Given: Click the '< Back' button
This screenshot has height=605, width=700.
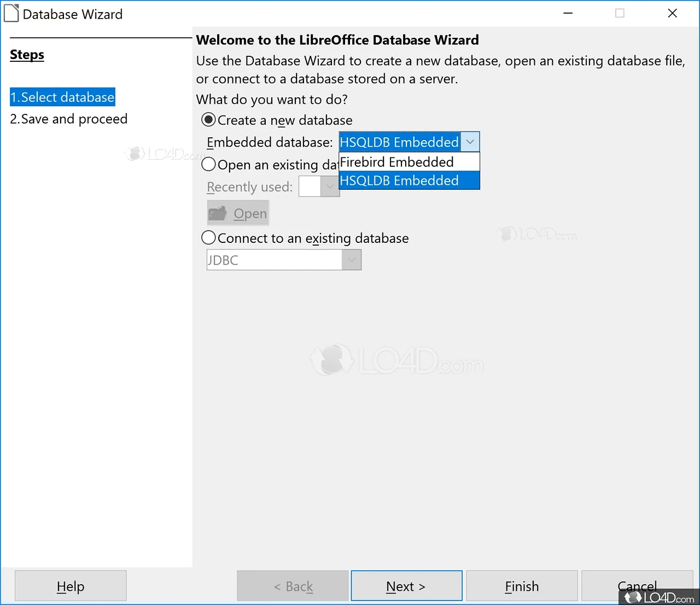Looking at the screenshot, I should [293, 586].
